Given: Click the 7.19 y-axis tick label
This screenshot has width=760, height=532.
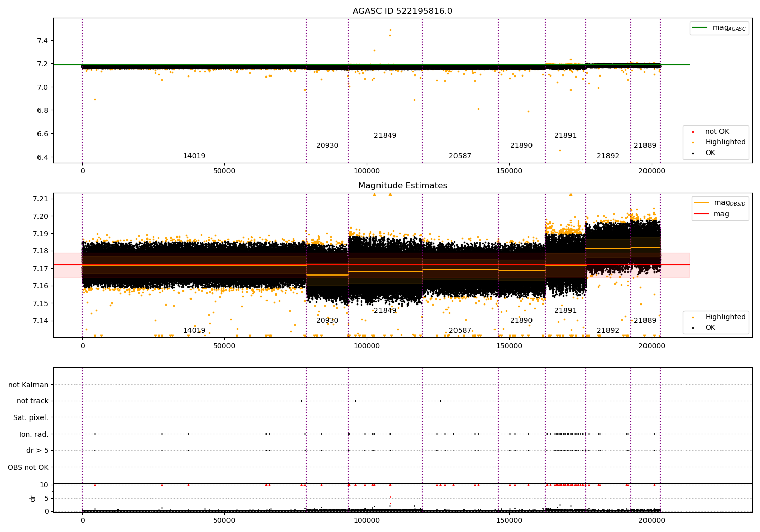Looking at the screenshot, I should (40, 234).
